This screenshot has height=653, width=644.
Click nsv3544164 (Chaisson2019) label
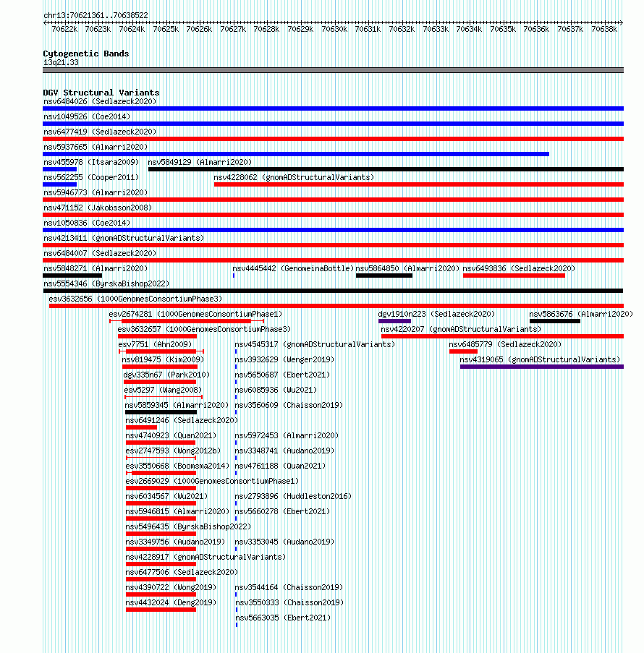[x=289, y=588]
